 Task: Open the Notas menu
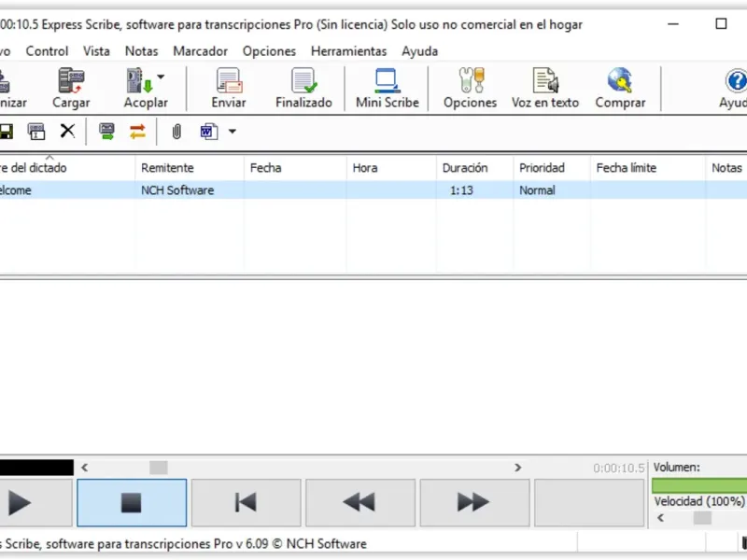coord(142,51)
